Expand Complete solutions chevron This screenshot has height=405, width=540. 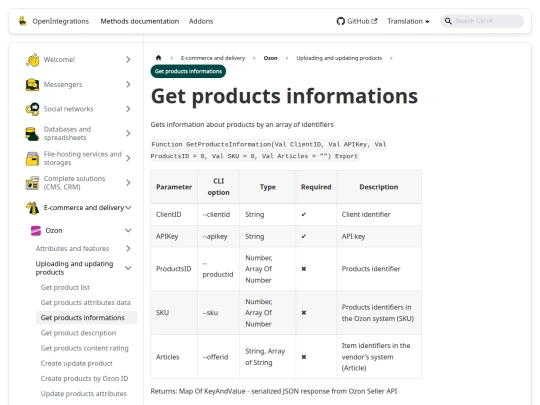click(128, 183)
